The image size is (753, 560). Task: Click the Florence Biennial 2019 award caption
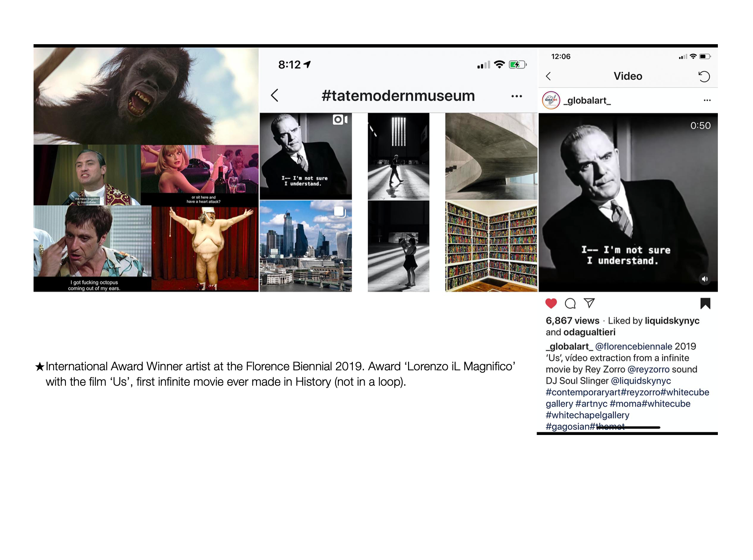point(275,374)
